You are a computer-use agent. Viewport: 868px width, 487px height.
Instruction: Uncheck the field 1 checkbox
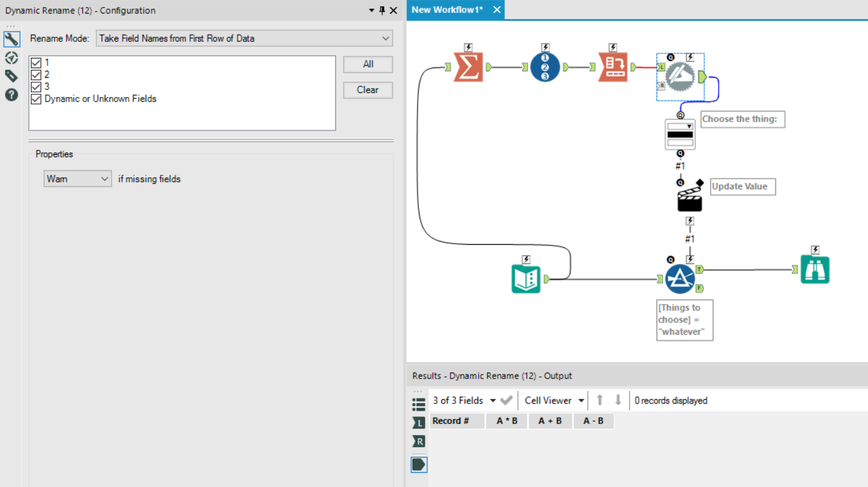[36, 63]
